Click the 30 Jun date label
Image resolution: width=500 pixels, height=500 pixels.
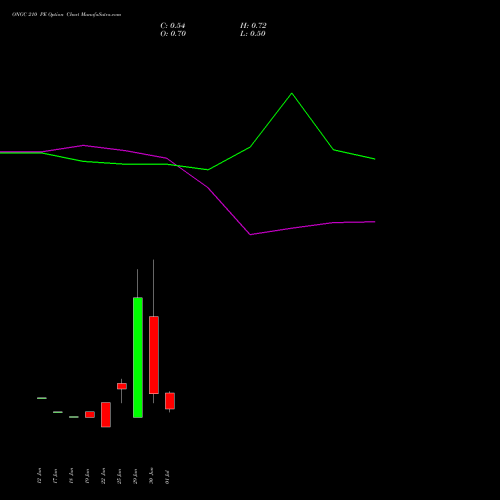151,476
